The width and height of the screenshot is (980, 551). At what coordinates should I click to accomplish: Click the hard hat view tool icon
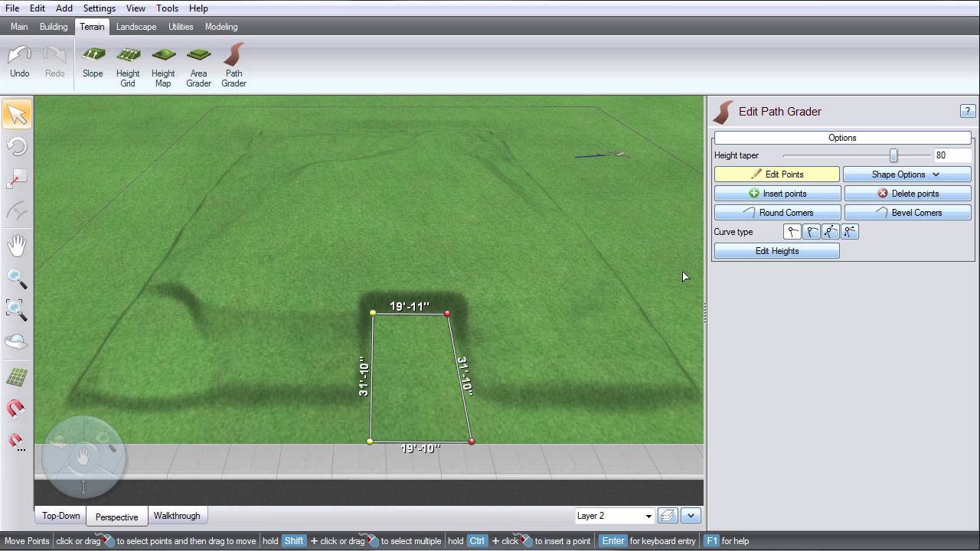tap(17, 342)
